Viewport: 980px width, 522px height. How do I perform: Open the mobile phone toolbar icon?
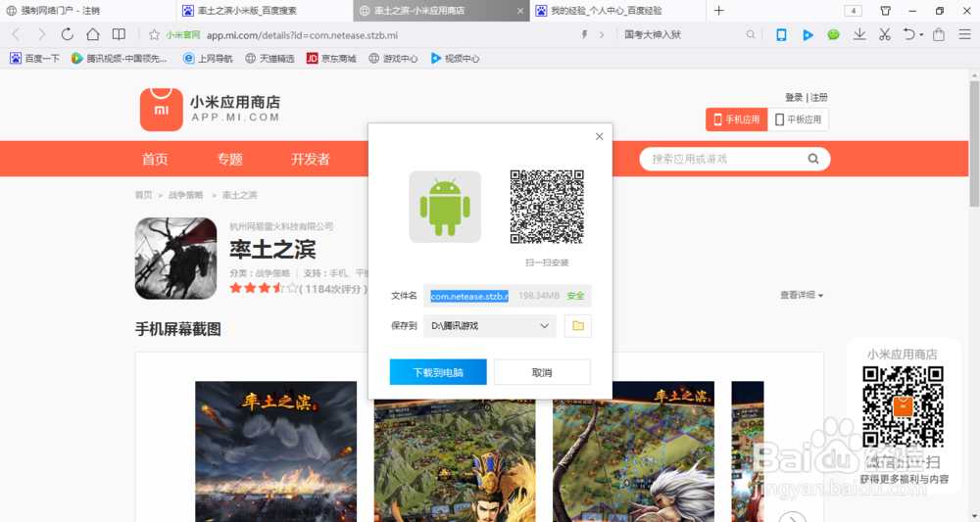(x=781, y=35)
